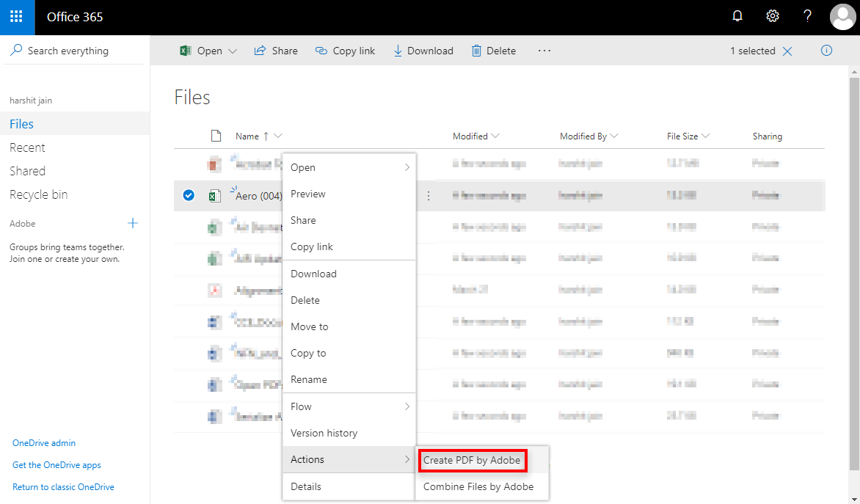860x504 pixels.
Task: Expand the Open dropdown in the toolbar
Action: pos(232,51)
